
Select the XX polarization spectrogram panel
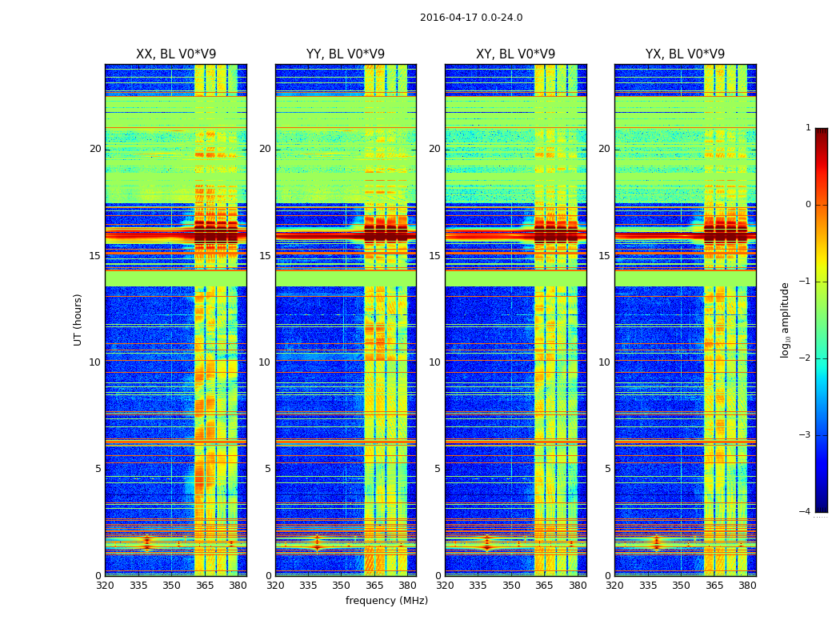(x=175, y=320)
